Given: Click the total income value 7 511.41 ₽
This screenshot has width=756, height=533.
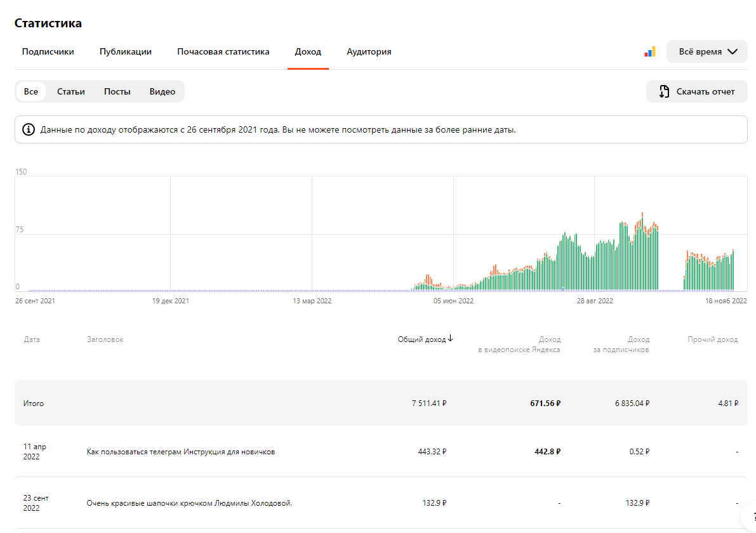Looking at the screenshot, I should 429,404.
